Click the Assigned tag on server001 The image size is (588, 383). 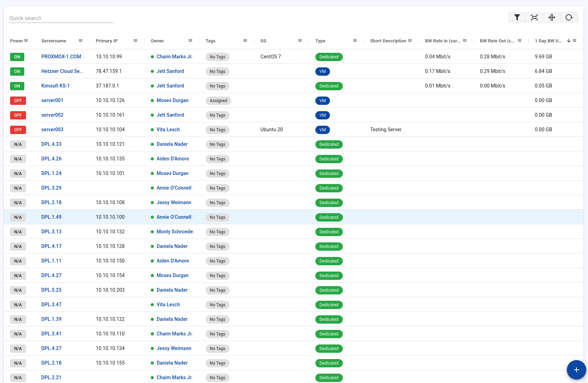(x=218, y=101)
